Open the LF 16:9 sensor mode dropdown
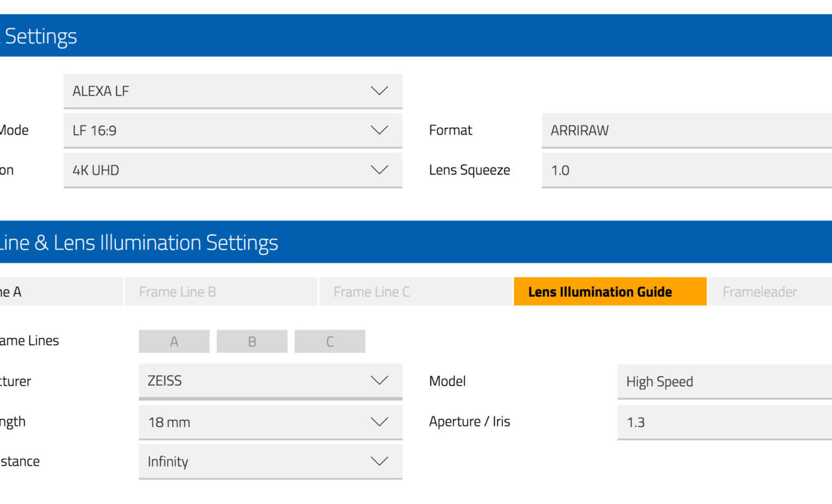The width and height of the screenshot is (832, 504). tap(233, 130)
